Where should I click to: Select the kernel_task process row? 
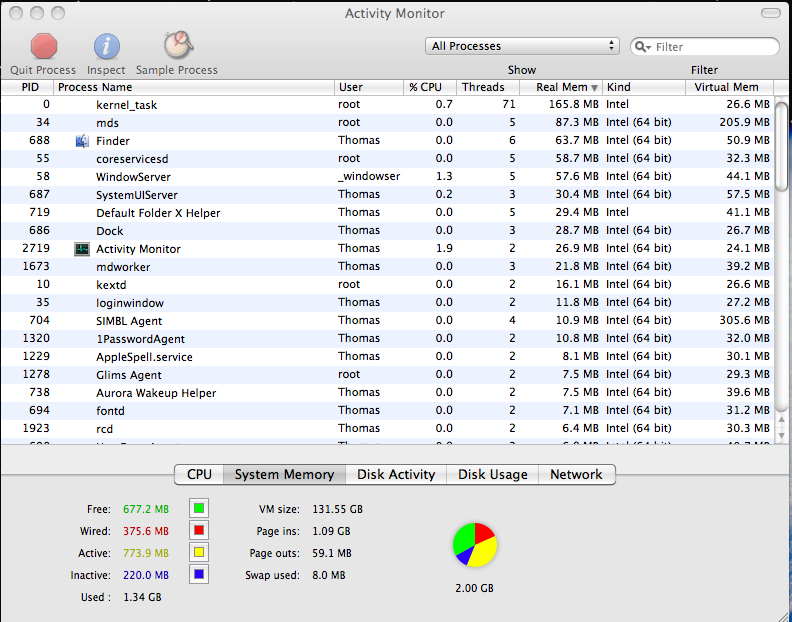[x=387, y=105]
